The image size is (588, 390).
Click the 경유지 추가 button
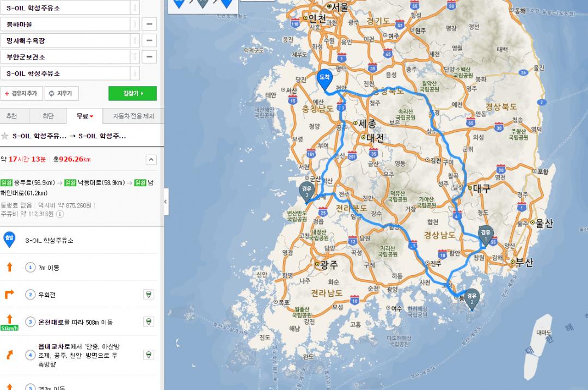click(21, 93)
